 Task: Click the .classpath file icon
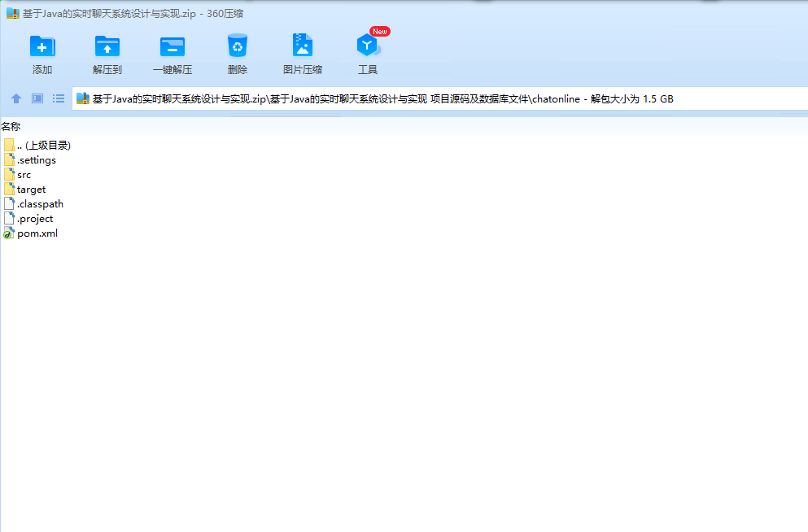tap(9, 204)
